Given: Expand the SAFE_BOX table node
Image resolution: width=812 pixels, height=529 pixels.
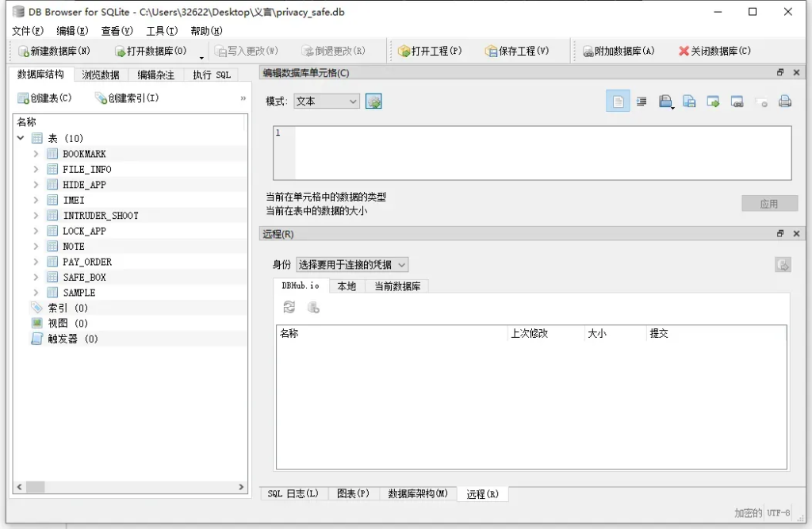Looking at the screenshot, I should pyautogui.click(x=36, y=278).
